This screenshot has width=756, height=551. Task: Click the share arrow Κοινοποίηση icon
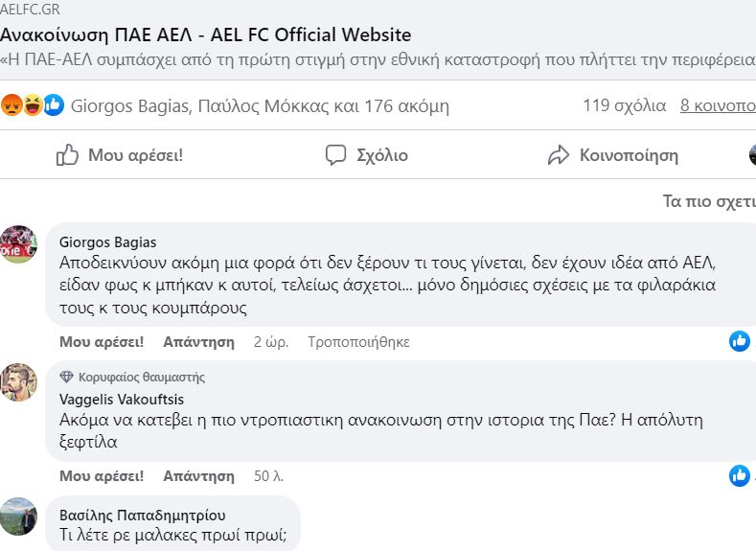tap(559, 155)
